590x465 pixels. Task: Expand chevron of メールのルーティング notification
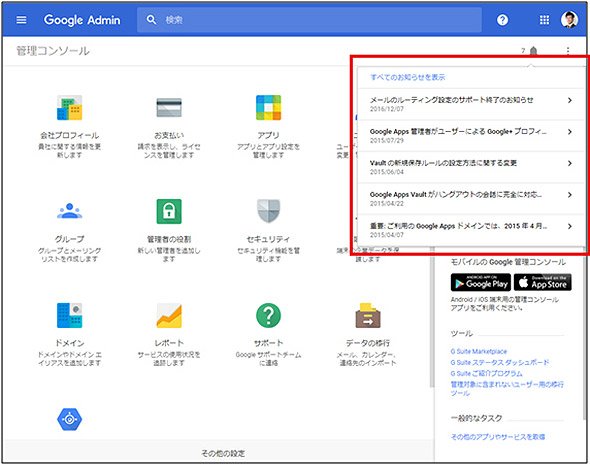570,100
